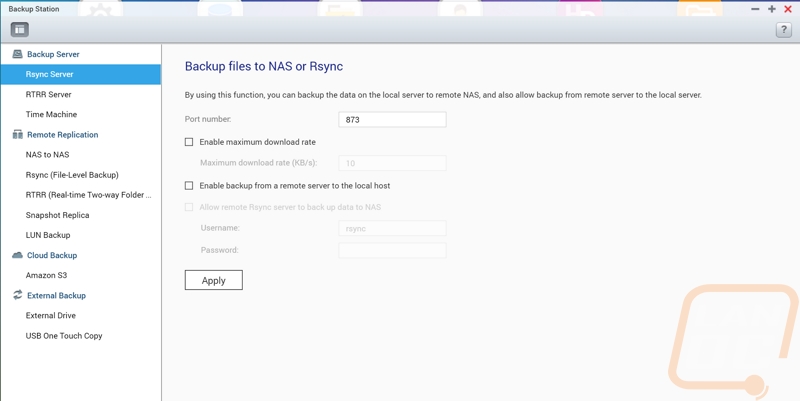Click the Cloud Backup cloud icon

tap(17, 255)
